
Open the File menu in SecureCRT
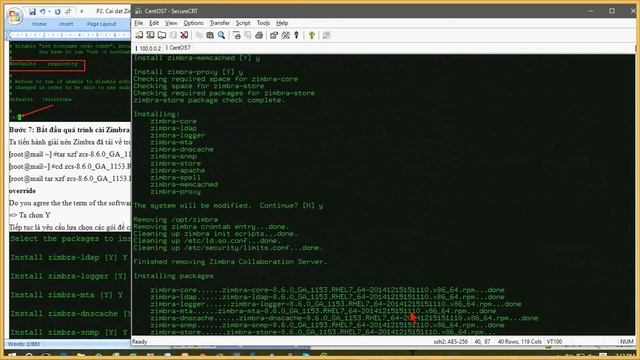point(138,23)
